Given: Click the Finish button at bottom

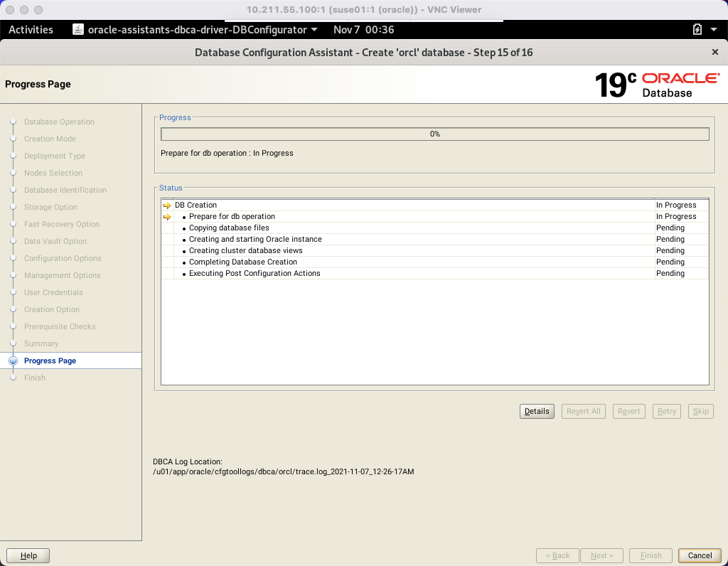Looking at the screenshot, I should coord(651,556).
